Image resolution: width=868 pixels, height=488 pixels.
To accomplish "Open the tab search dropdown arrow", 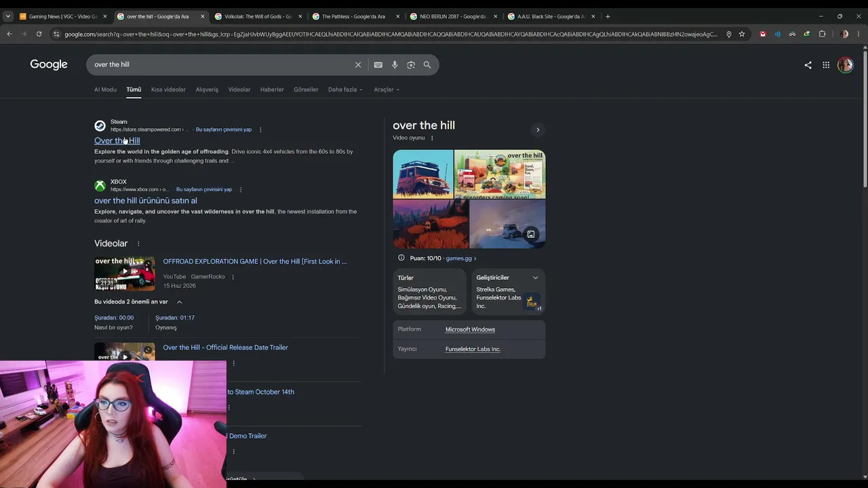I will pos(8,16).
